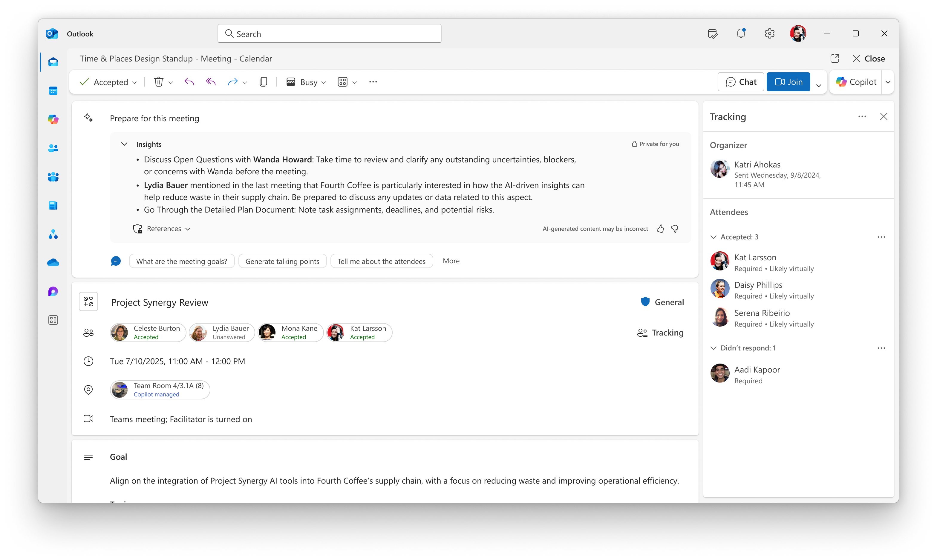Expand the References list
937x560 pixels.
[x=188, y=229]
